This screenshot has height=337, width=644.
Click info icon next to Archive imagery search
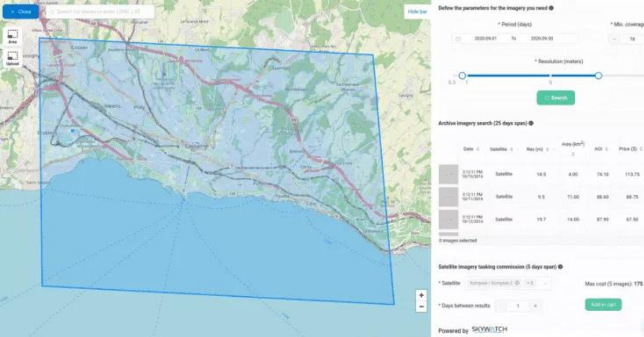tap(531, 123)
